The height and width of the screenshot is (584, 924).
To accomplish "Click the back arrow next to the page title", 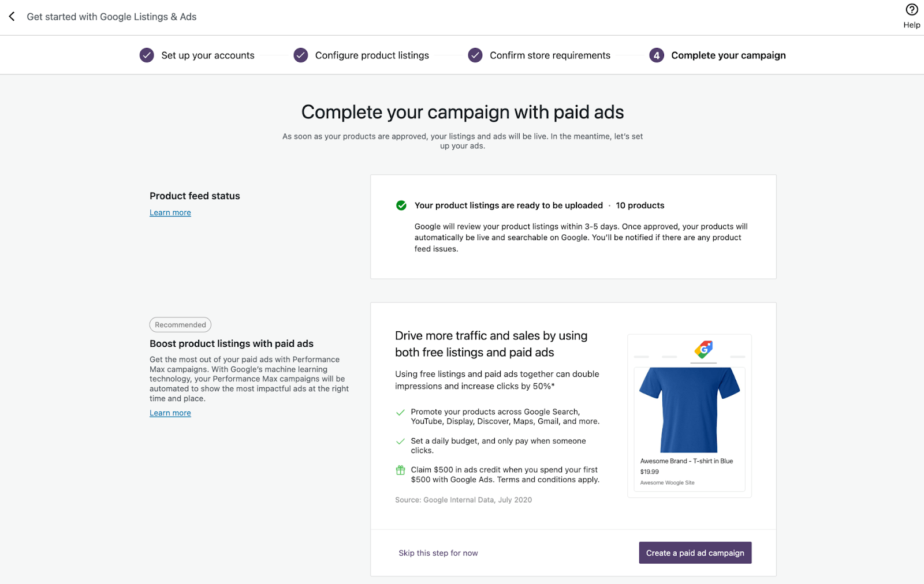I will coord(12,17).
